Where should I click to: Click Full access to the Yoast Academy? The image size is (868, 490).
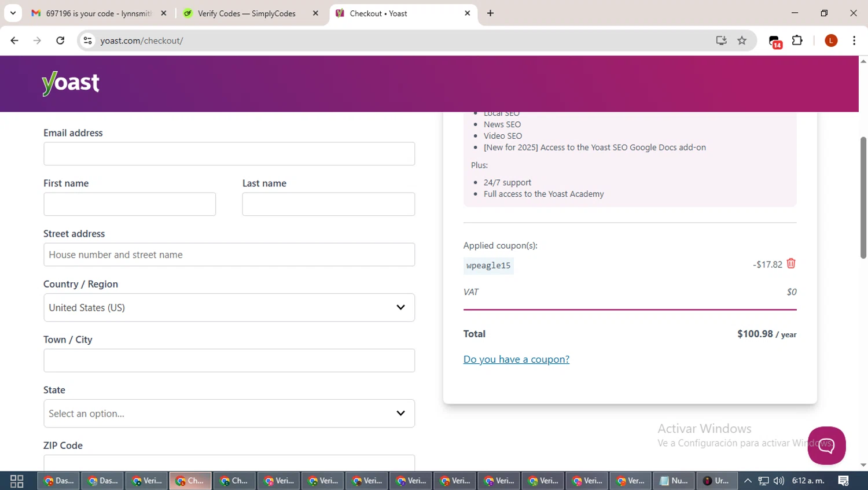tap(544, 194)
